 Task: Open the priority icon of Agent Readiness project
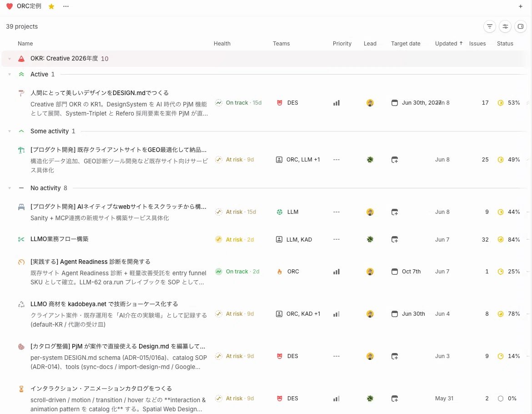click(336, 272)
